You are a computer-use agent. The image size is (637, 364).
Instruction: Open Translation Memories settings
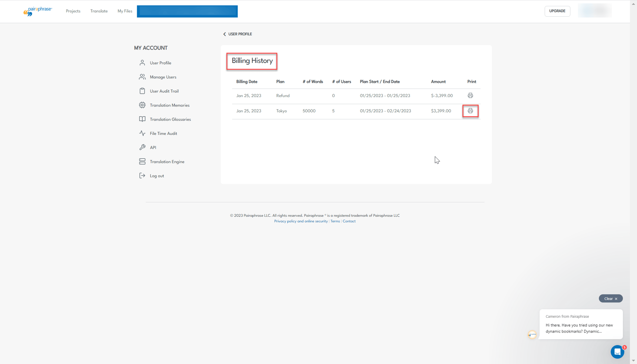click(142, 105)
